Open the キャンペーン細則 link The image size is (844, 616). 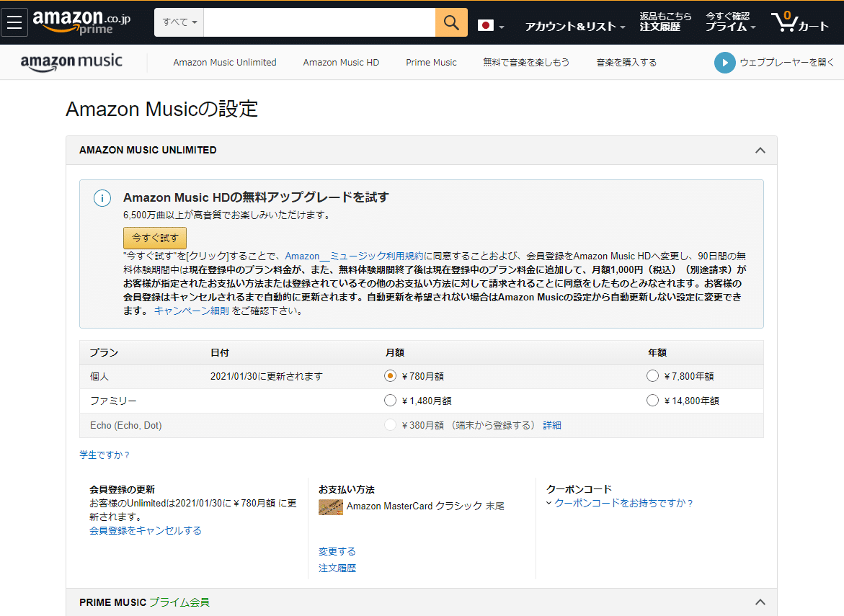pos(191,311)
